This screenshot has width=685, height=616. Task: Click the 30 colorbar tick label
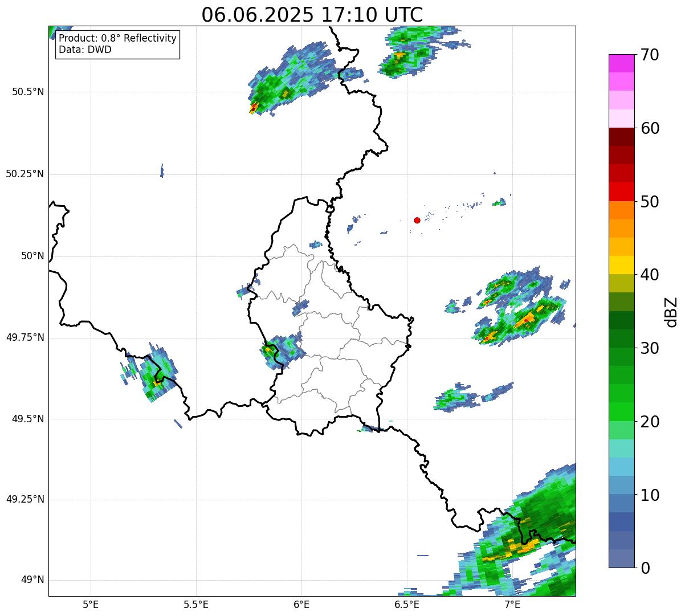[650, 348]
